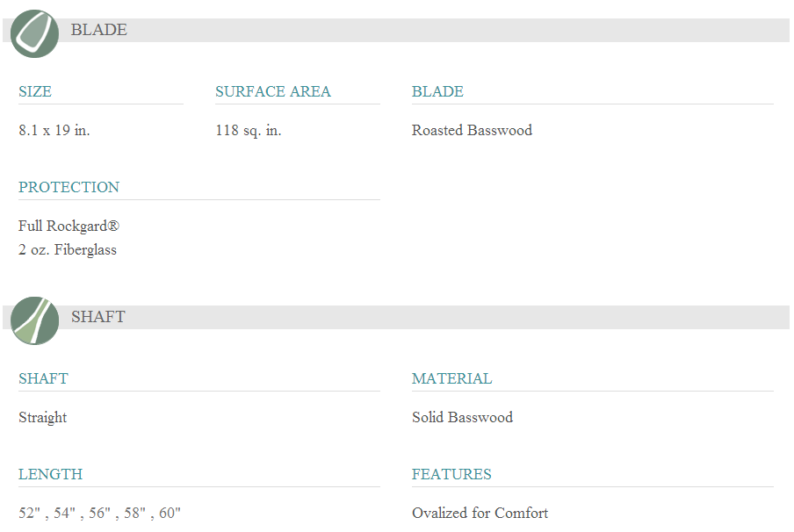The image size is (794, 532).
Task: Click the SURFACE AREA heading
Action: click(273, 91)
